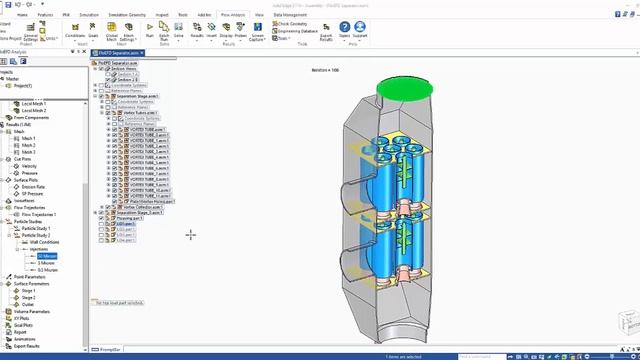Viewport: 640px width, 360px height.
Task: Select the 5 Micron injection
Action: pos(46,263)
